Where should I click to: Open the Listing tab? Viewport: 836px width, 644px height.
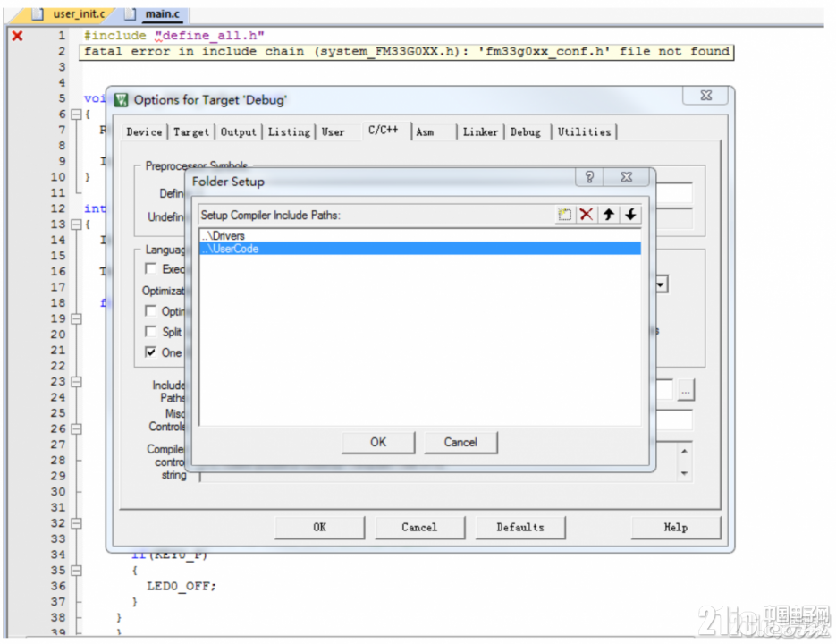[289, 131]
